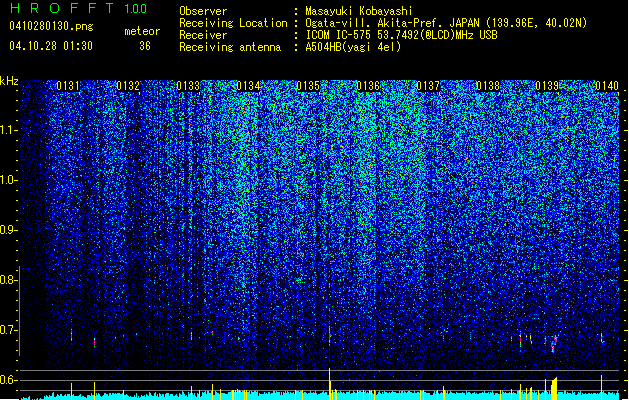This screenshot has height=400, width=629.
Task: Click the 0138 time marker
Action: (488, 86)
